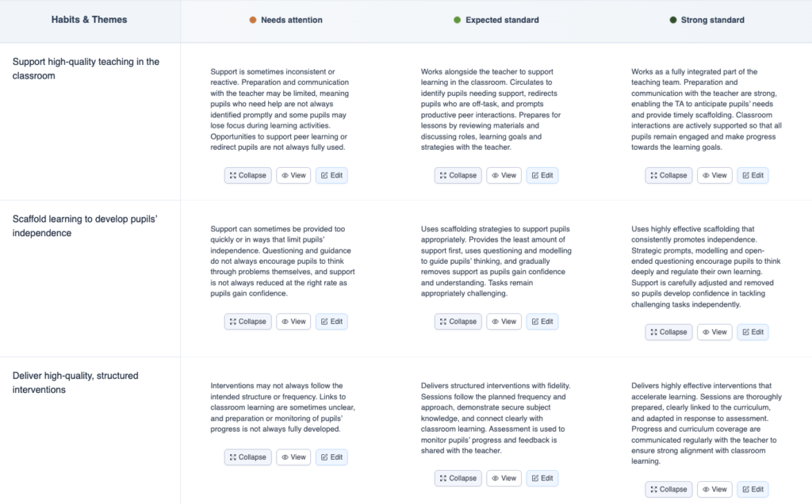Edit Expected standard text for structured interventions
This screenshot has width=812, height=504.
(542, 479)
